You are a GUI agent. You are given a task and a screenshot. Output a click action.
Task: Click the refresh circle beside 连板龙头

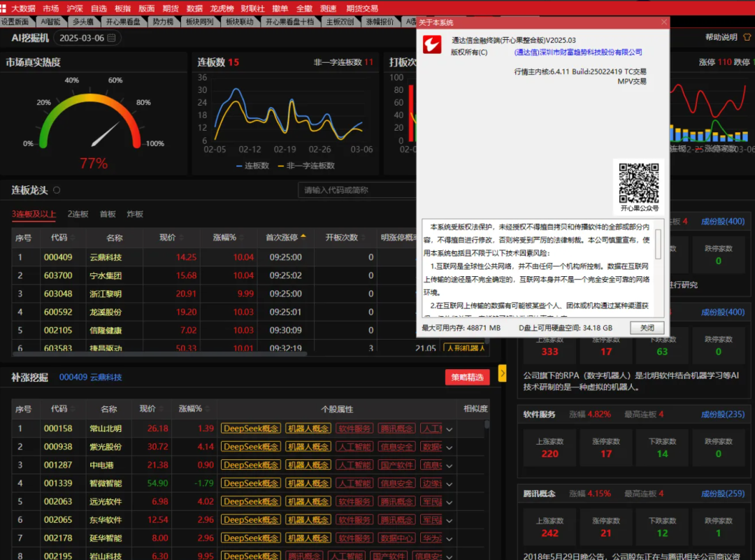[x=57, y=190]
